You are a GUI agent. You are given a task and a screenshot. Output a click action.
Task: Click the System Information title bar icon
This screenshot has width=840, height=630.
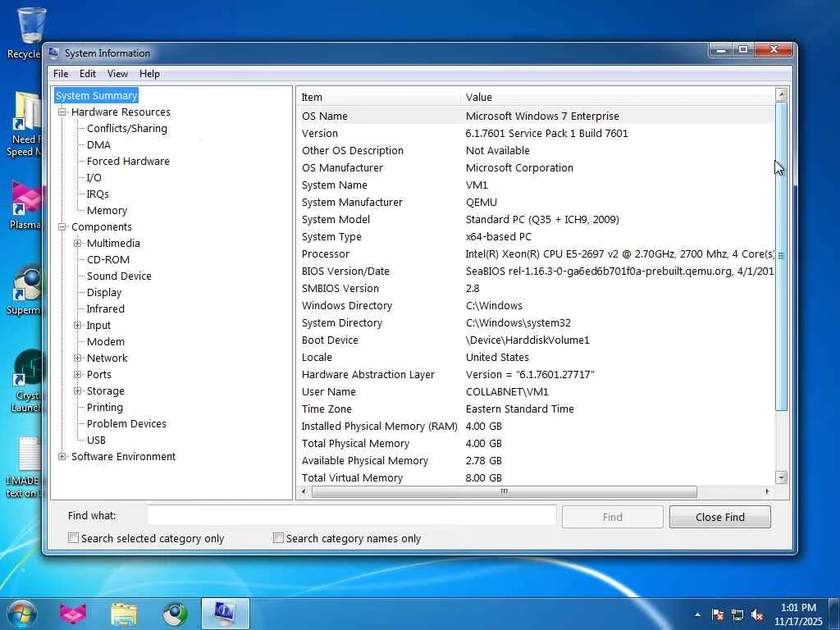pos(53,52)
